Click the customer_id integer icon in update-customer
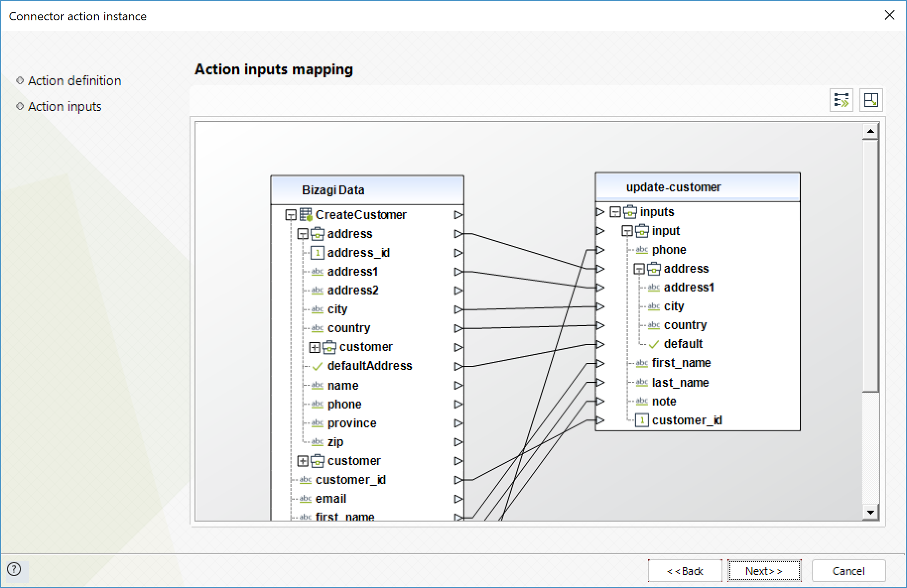This screenshot has width=907, height=588. click(642, 420)
